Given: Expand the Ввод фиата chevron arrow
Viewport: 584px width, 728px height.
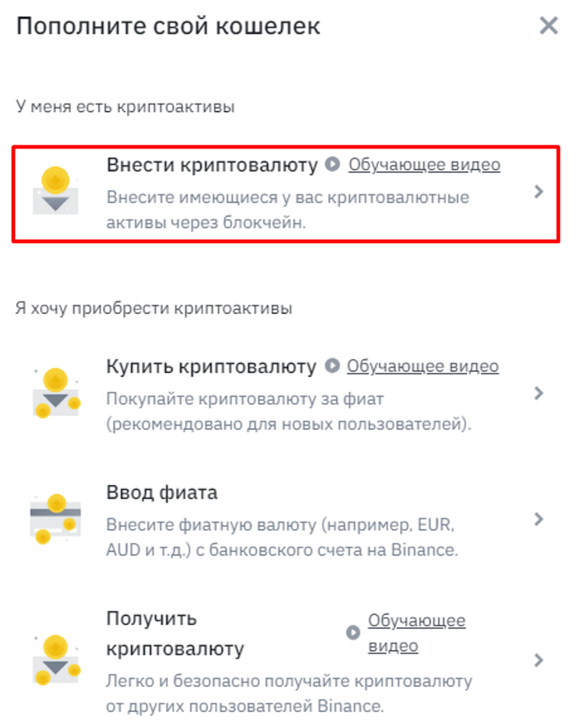Looking at the screenshot, I should tap(539, 519).
